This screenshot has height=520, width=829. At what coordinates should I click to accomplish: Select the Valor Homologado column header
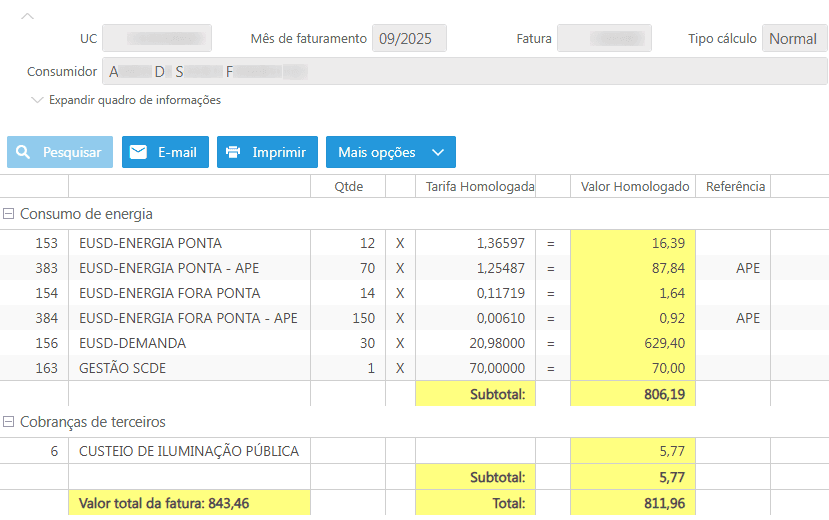pos(634,186)
